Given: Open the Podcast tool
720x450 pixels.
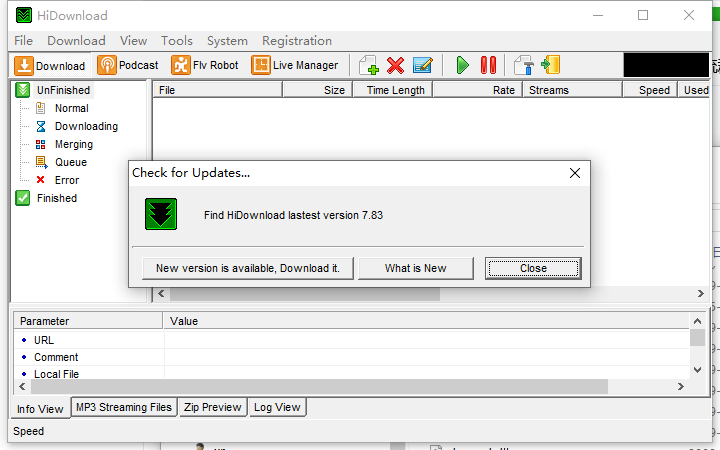Looking at the screenshot, I should [128, 65].
